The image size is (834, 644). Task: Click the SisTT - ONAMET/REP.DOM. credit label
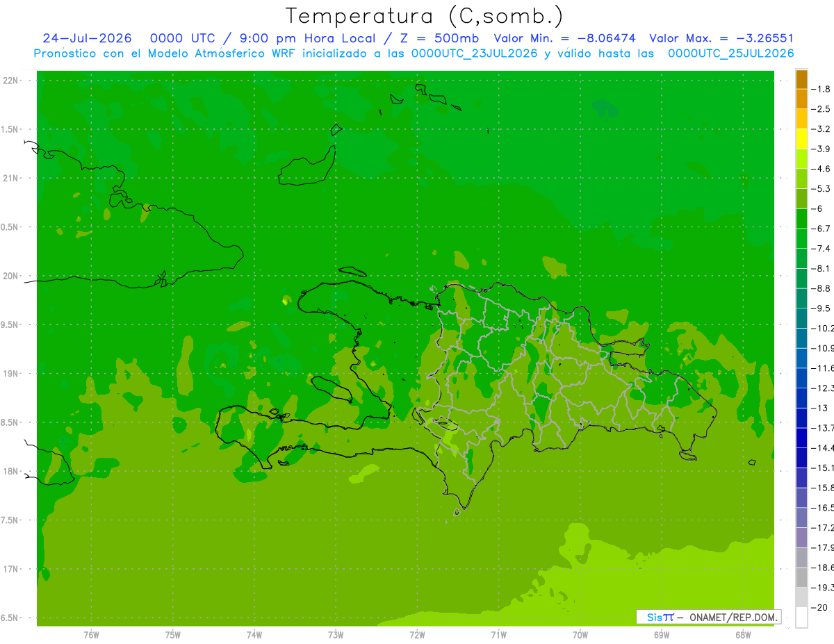(709, 617)
